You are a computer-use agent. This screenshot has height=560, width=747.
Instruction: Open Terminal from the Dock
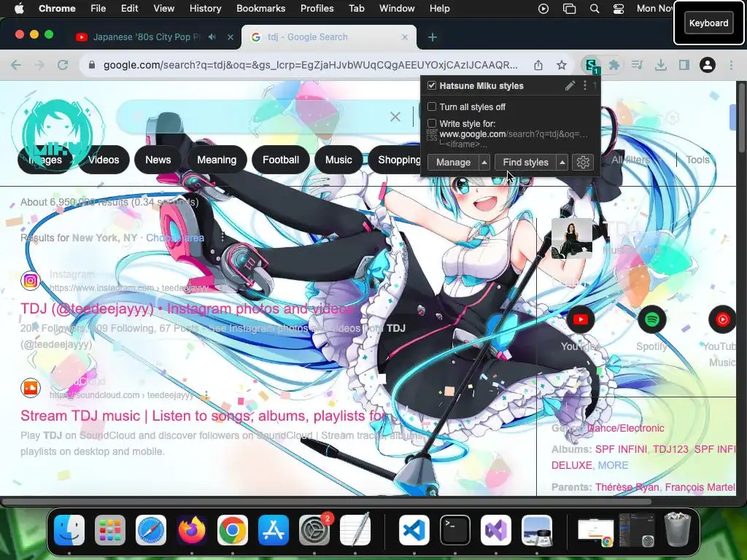click(x=454, y=530)
